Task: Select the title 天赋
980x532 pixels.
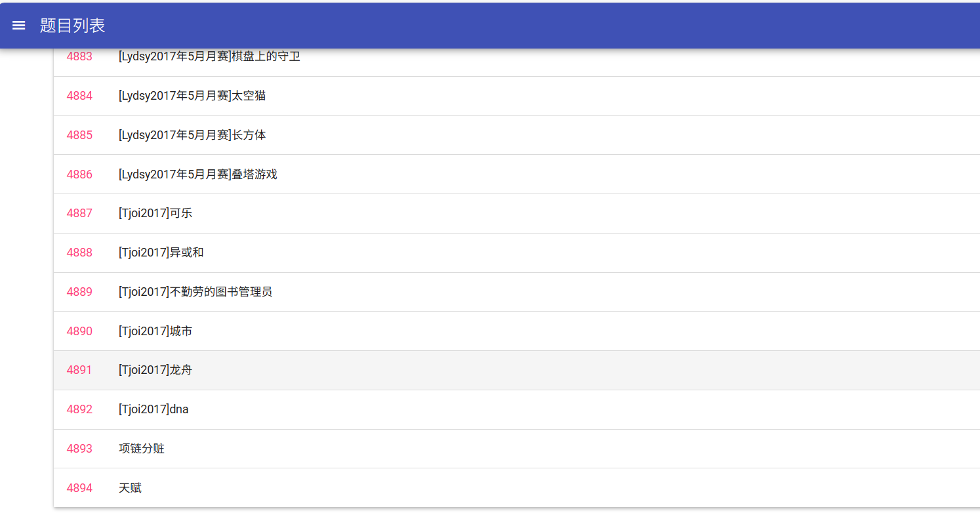Action: 130,488
